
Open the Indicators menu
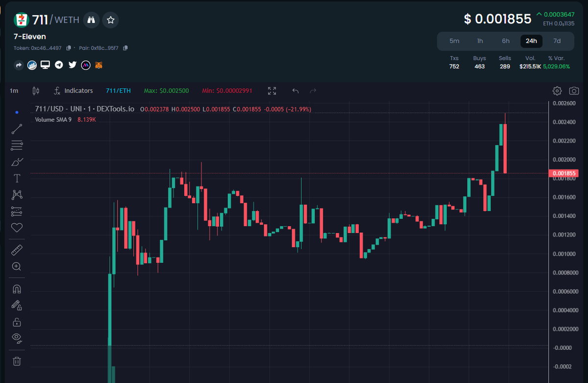pyautogui.click(x=73, y=91)
